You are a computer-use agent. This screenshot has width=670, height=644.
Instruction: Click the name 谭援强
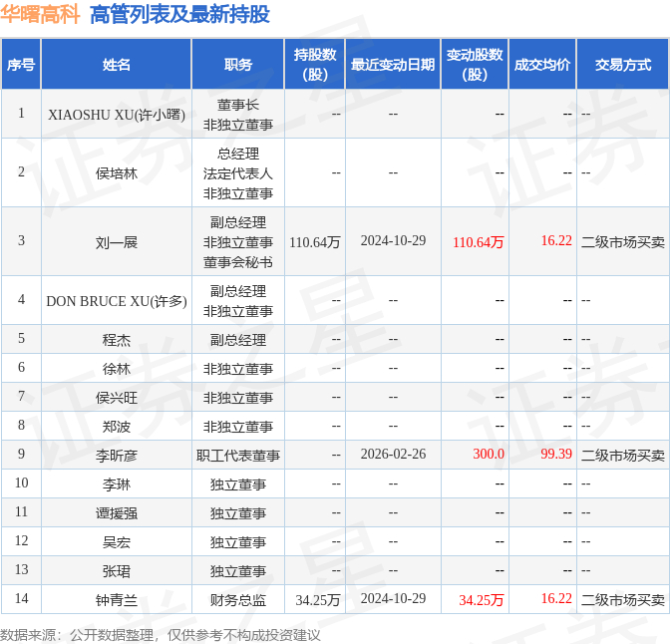117,513
